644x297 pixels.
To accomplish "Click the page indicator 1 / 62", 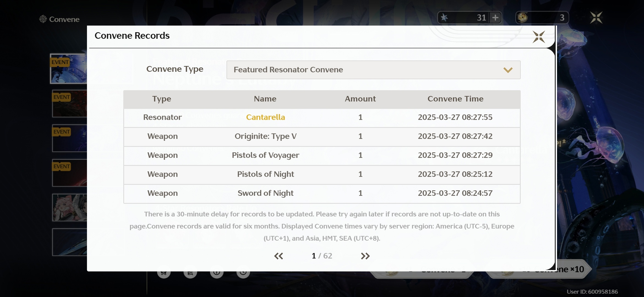I will click(321, 256).
